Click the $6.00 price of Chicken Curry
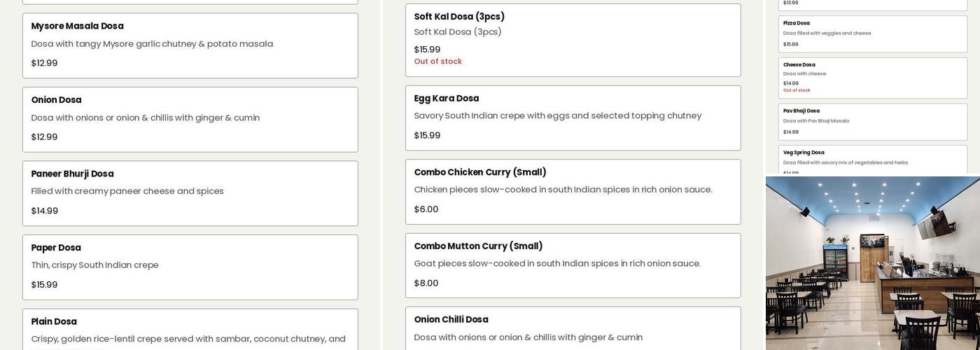Viewport: 980px width, 350px height. [x=426, y=209]
